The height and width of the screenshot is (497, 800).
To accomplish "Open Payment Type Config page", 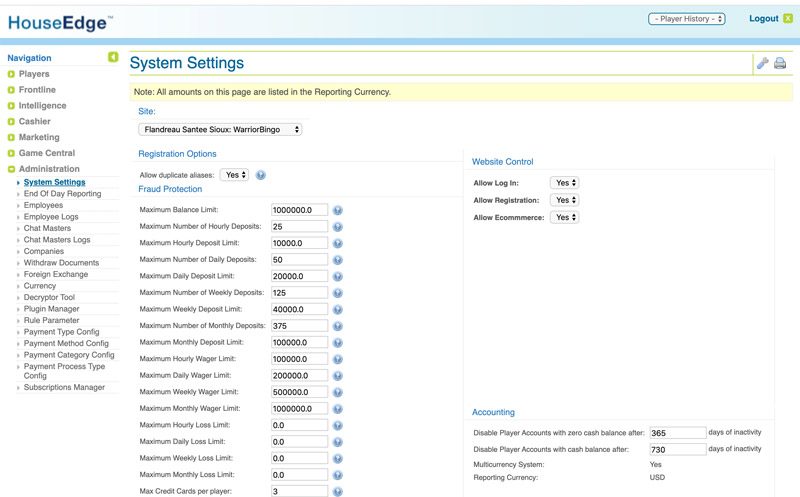I will (61, 332).
